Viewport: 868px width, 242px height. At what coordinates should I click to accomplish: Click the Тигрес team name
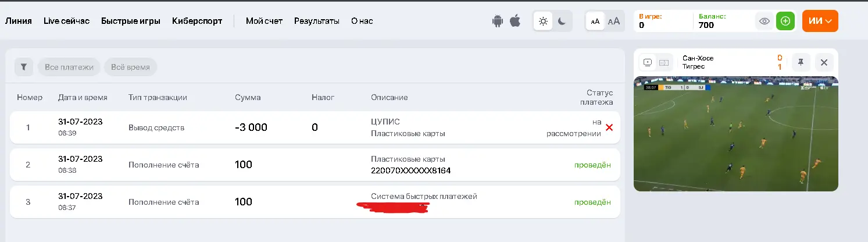(694, 66)
